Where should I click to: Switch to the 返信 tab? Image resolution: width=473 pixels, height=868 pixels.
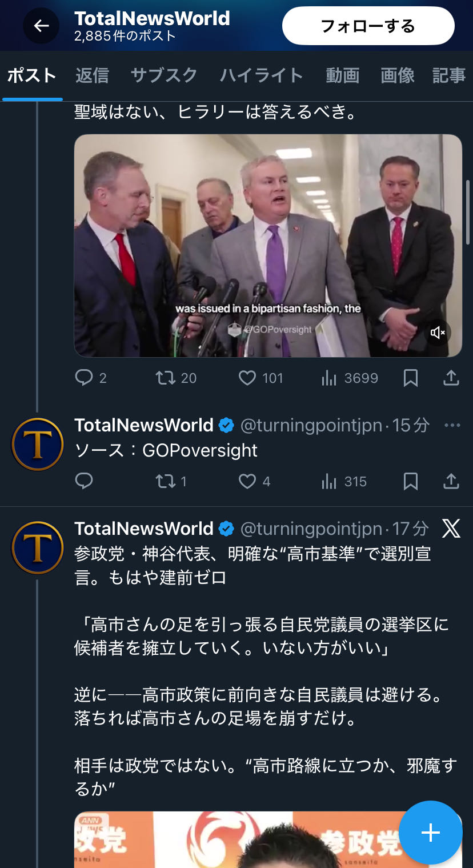[x=92, y=76]
